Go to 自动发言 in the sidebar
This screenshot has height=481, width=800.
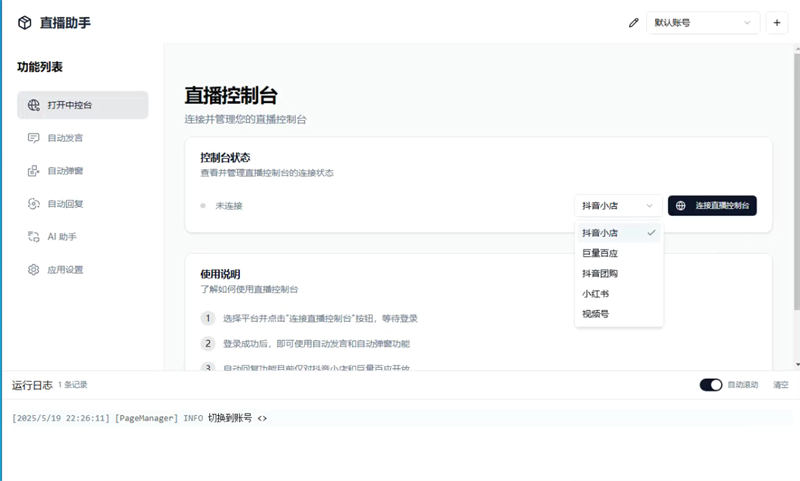click(x=83, y=138)
